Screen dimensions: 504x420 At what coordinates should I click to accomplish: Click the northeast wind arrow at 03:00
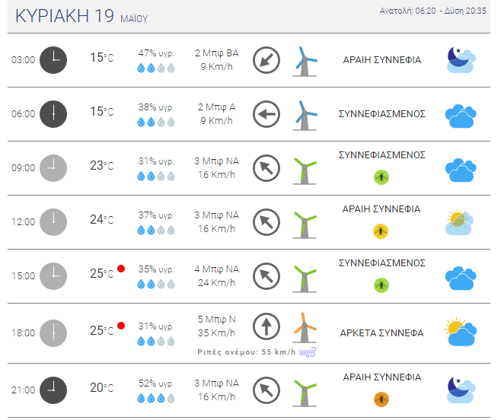click(x=266, y=60)
